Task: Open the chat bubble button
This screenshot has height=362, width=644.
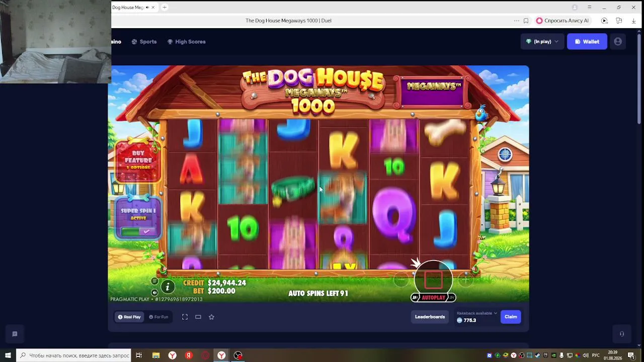Action: point(15,334)
